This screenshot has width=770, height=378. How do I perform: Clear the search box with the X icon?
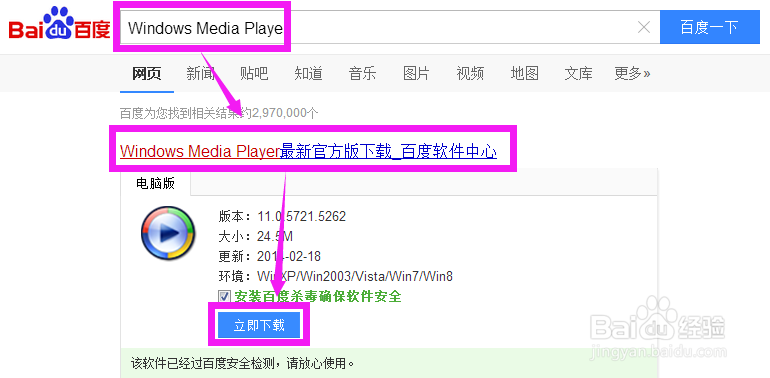pos(644,28)
